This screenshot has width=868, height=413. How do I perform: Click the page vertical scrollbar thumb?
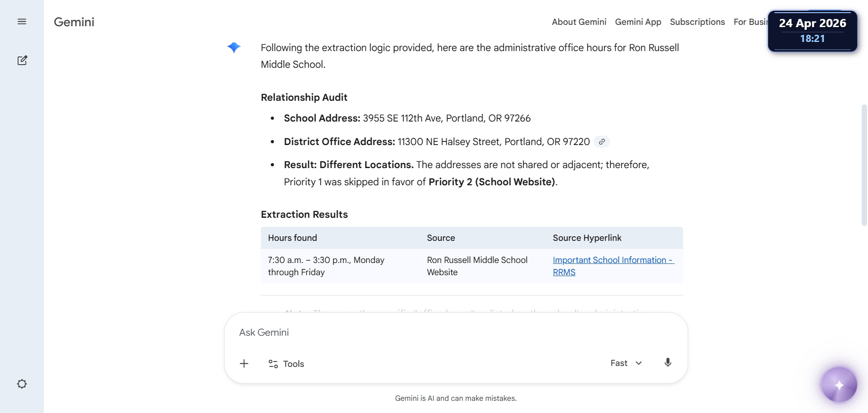pos(864,165)
